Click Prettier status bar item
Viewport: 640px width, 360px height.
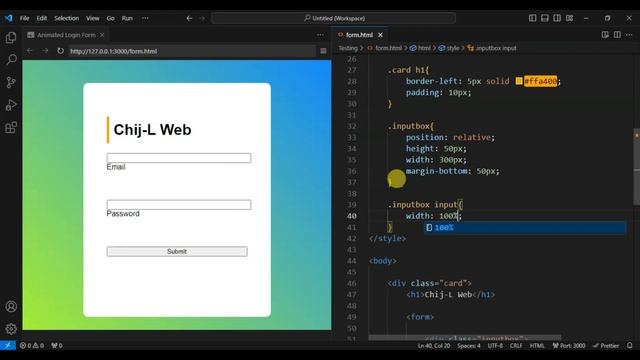click(606, 345)
